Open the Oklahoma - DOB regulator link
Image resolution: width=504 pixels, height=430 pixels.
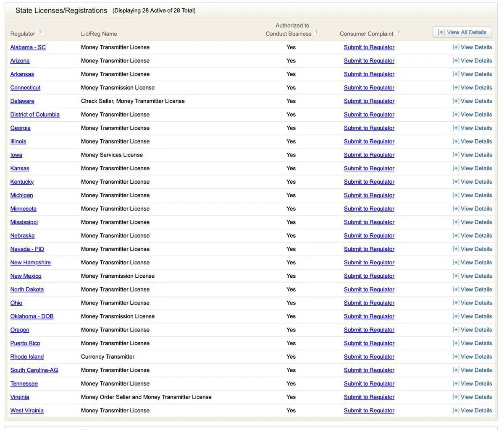point(32,316)
